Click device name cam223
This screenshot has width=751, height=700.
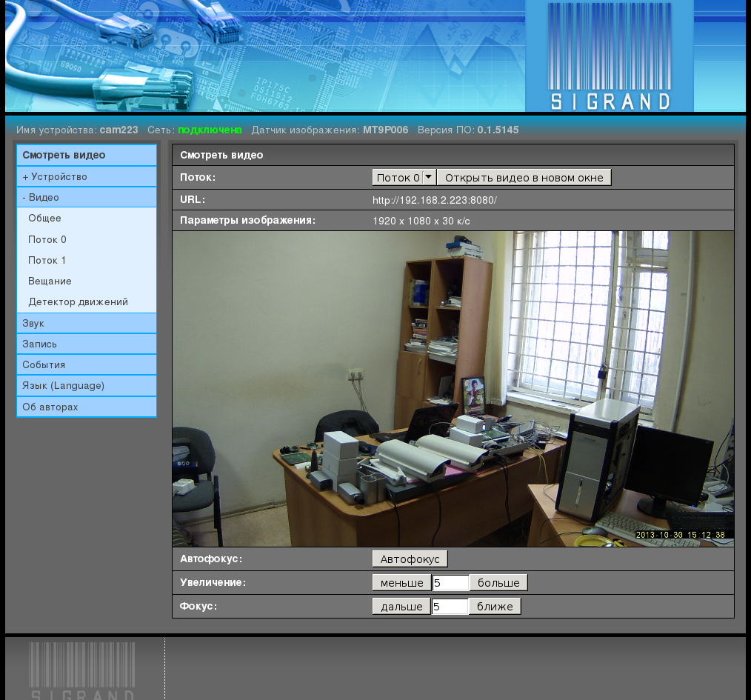[x=119, y=130]
